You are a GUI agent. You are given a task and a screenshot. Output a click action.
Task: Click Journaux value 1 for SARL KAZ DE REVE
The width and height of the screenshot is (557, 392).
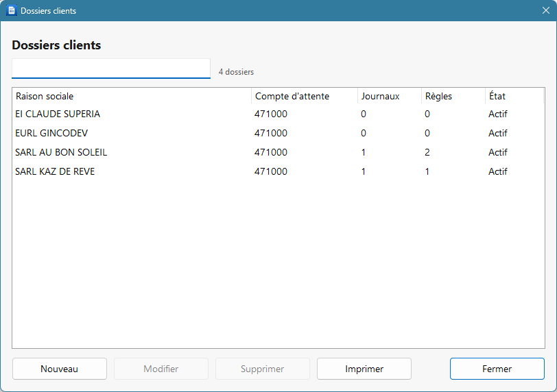pos(363,171)
